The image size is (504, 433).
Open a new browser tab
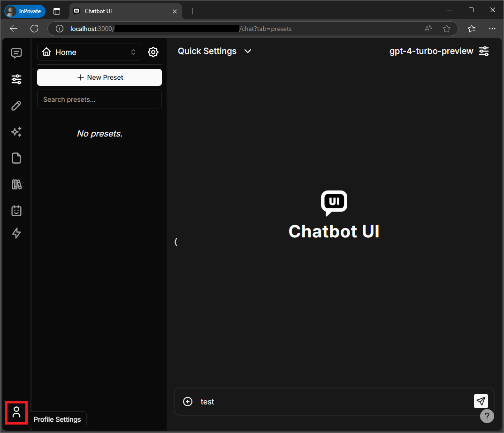[192, 11]
